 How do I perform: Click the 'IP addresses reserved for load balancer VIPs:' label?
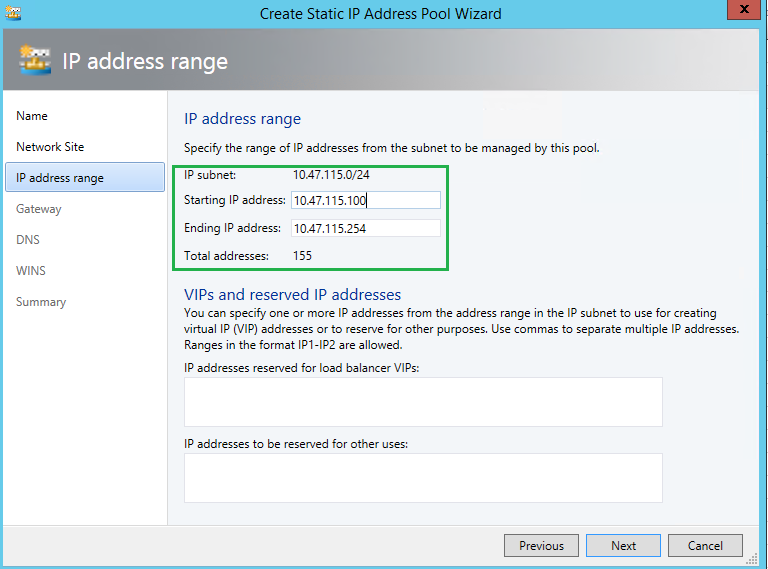(x=302, y=368)
